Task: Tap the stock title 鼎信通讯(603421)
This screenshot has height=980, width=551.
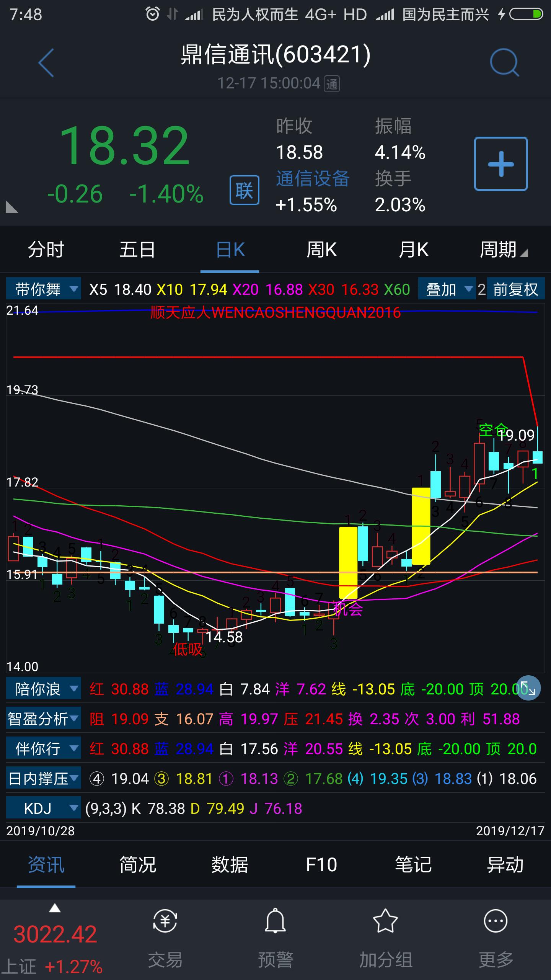Action: 275,54
